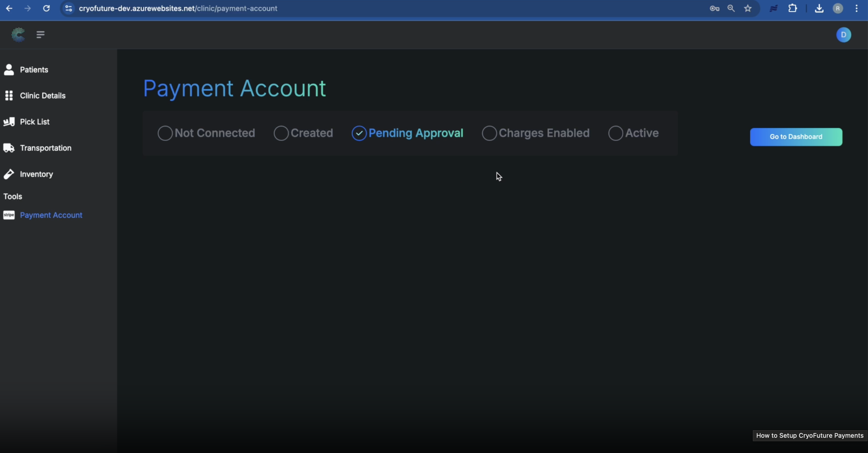The image size is (868, 453).
Task: Open the user avatar menu at top right
Action: (844, 35)
